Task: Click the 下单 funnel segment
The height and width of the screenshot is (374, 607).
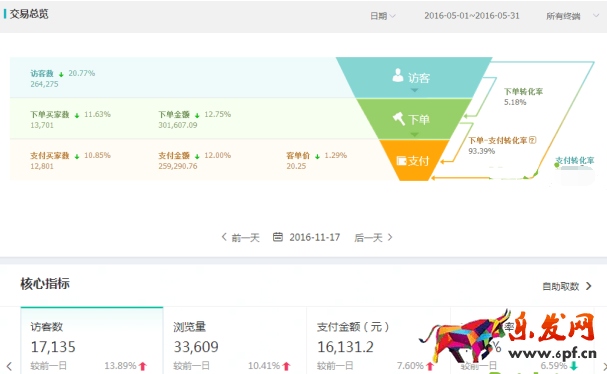Action: coord(413,119)
